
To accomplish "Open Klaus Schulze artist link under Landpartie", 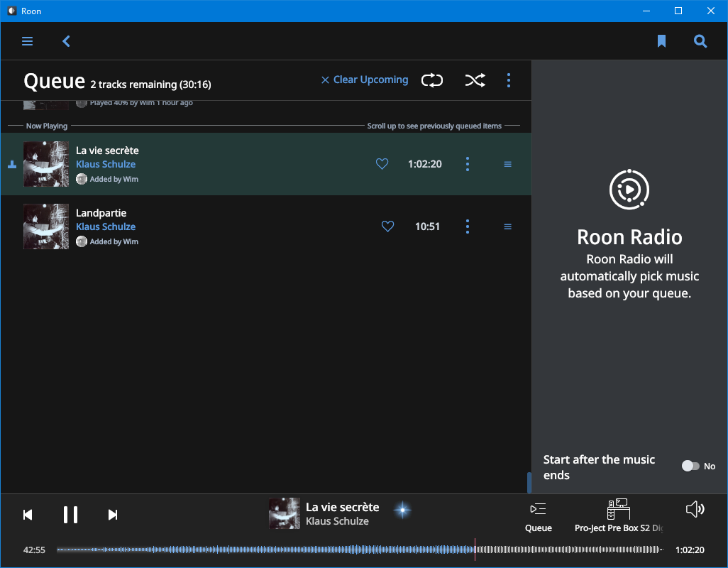I will (x=106, y=226).
